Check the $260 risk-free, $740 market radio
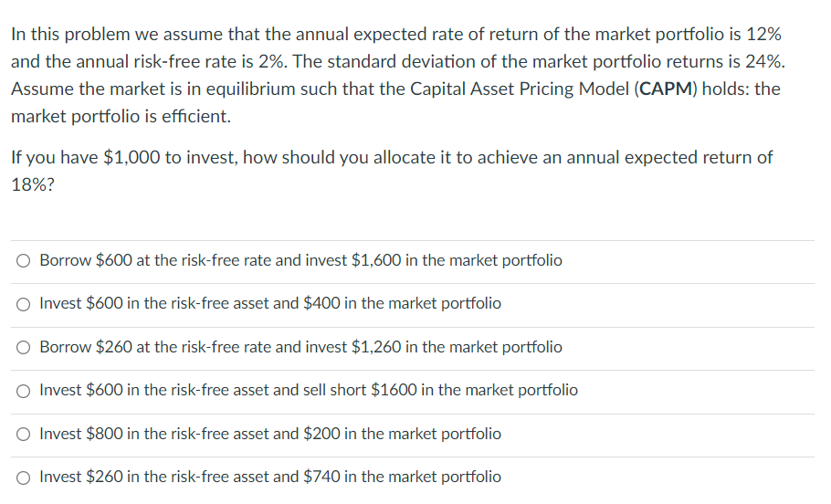The height and width of the screenshot is (504, 831). click(24, 478)
